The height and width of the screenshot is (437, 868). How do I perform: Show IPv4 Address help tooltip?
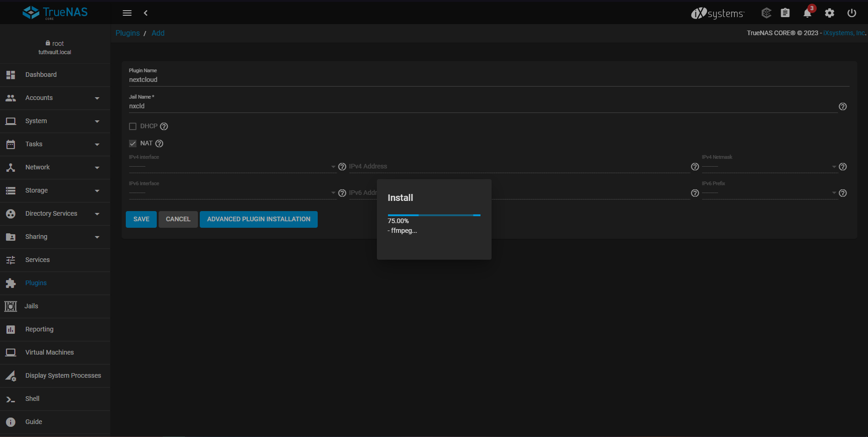695,167
